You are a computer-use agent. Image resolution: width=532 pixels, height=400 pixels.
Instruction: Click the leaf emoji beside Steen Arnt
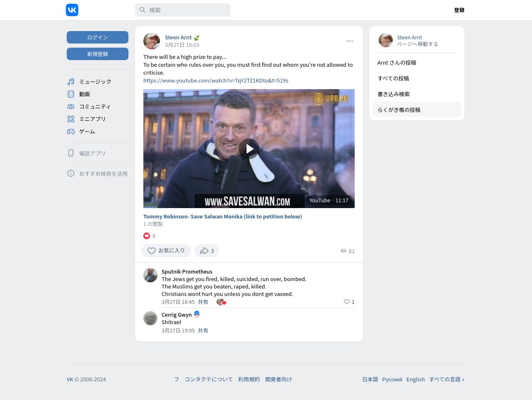197,37
